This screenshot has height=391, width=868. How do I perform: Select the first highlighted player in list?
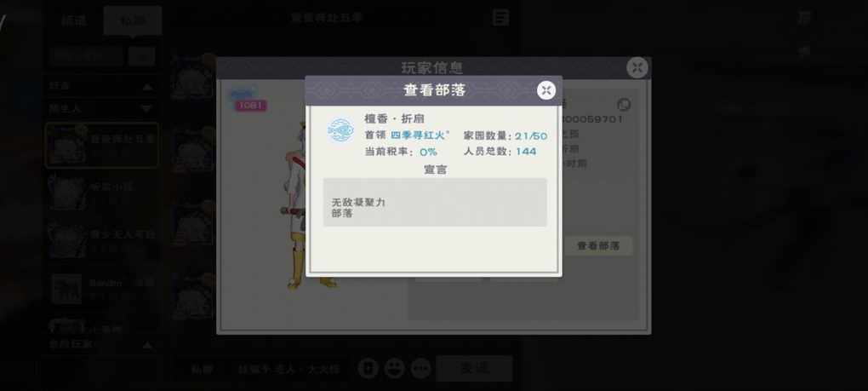102,146
